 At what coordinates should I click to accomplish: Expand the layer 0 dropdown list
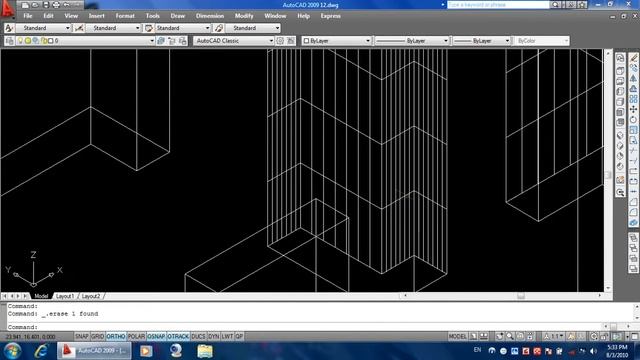point(151,41)
